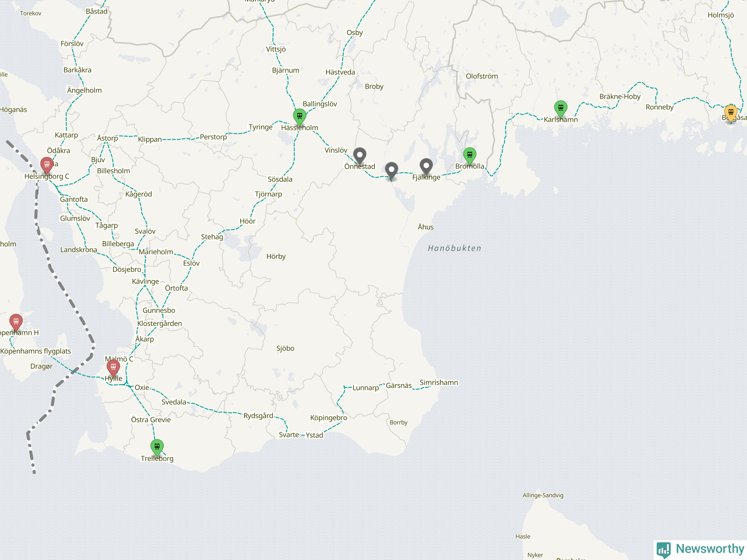747x560 pixels.
Task: Click the Bjärnum station label
Action: [x=286, y=70]
